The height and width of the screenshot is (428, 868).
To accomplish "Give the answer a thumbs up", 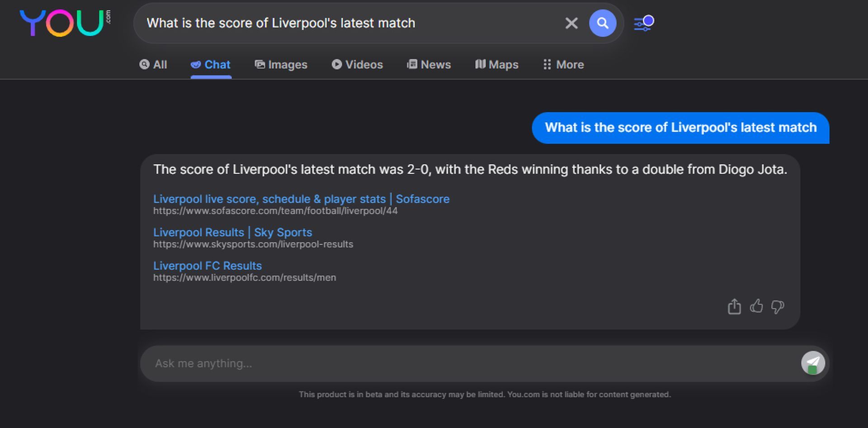I will (x=756, y=307).
